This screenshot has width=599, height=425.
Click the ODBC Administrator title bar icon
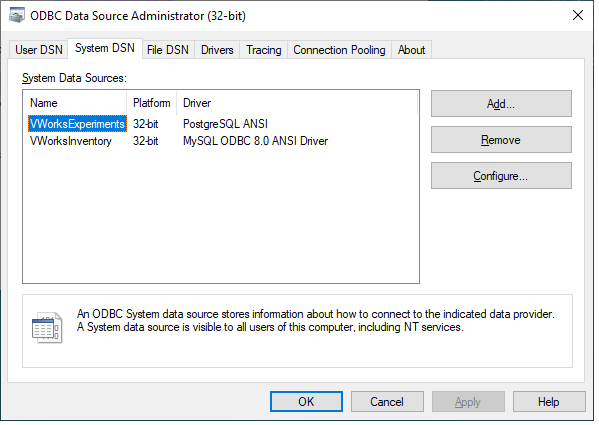pyautogui.click(x=17, y=15)
